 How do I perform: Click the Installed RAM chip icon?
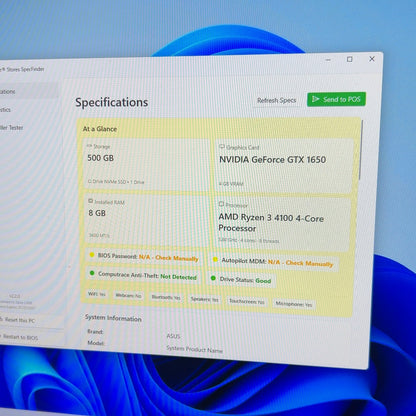tap(90, 201)
